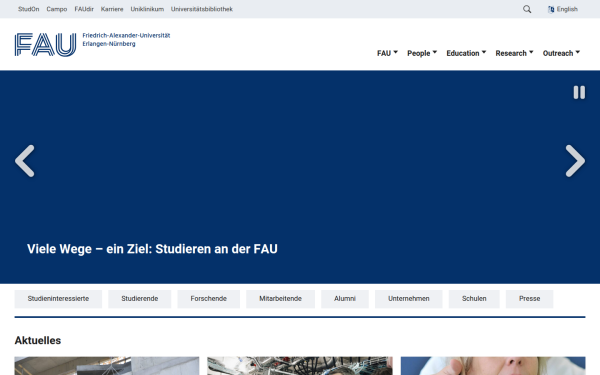Open the Education dropdown menu
The width and height of the screenshot is (600, 375).
pyautogui.click(x=466, y=53)
